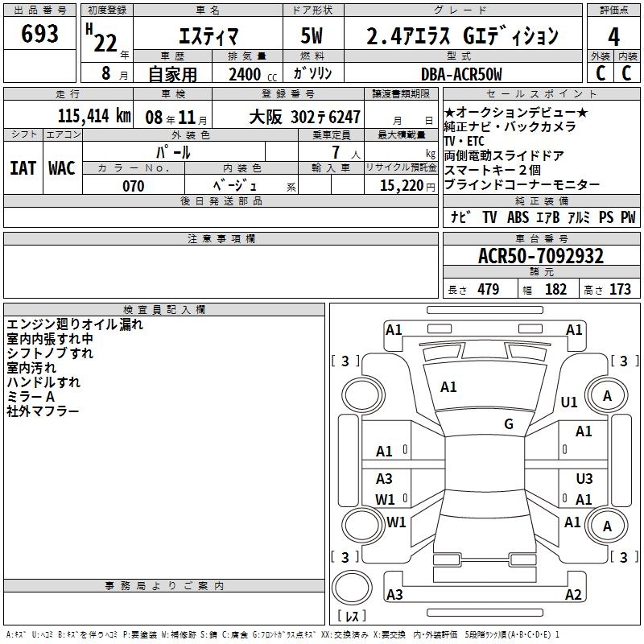Screen dimensions: 644x644
Task: Click displacement value 2400 cc
Action: coord(253,74)
